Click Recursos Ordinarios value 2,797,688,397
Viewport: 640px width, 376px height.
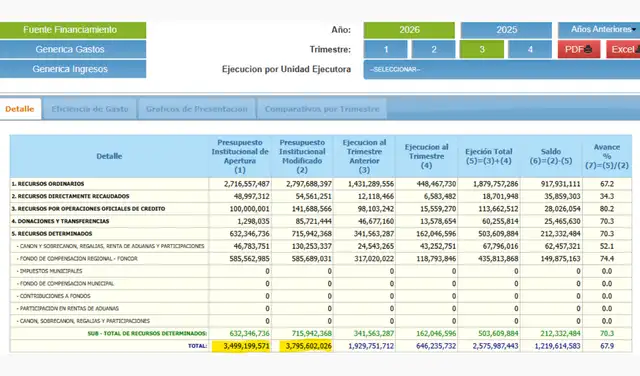coord(309,184)
